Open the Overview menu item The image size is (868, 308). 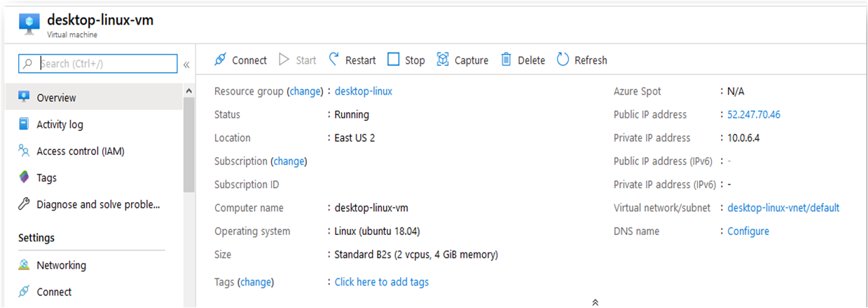94,98
